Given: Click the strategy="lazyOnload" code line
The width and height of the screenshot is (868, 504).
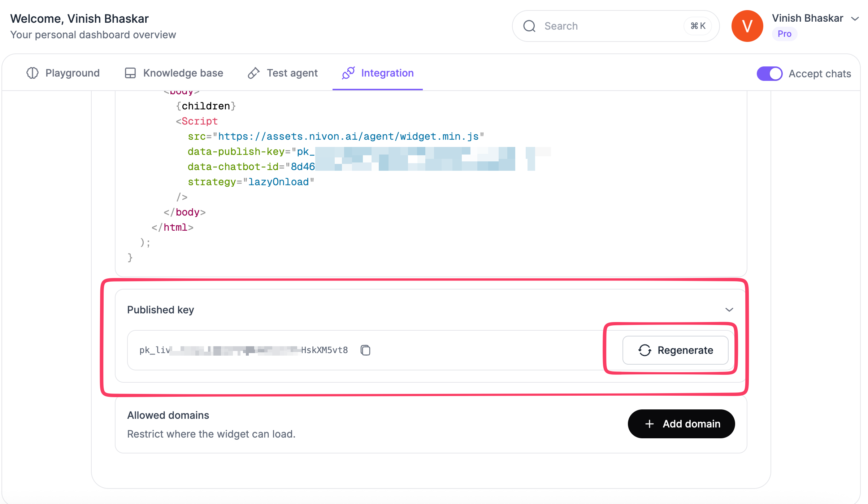Looking at the screenshot, I should [251, 182].
